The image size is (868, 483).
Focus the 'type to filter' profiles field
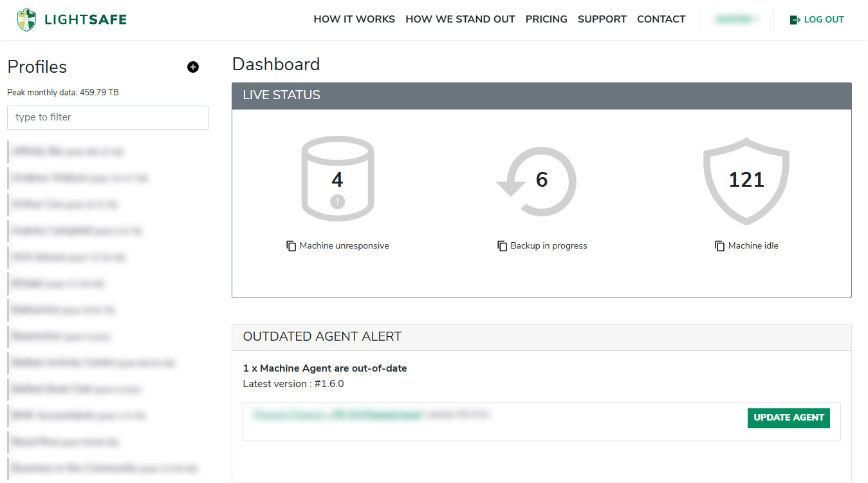pyautogui.click(x=107, y=118)
